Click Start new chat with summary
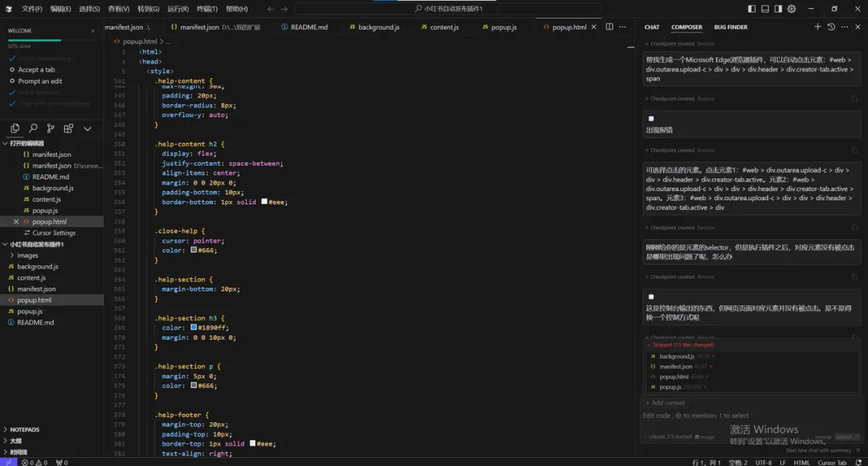 point(818,451)
